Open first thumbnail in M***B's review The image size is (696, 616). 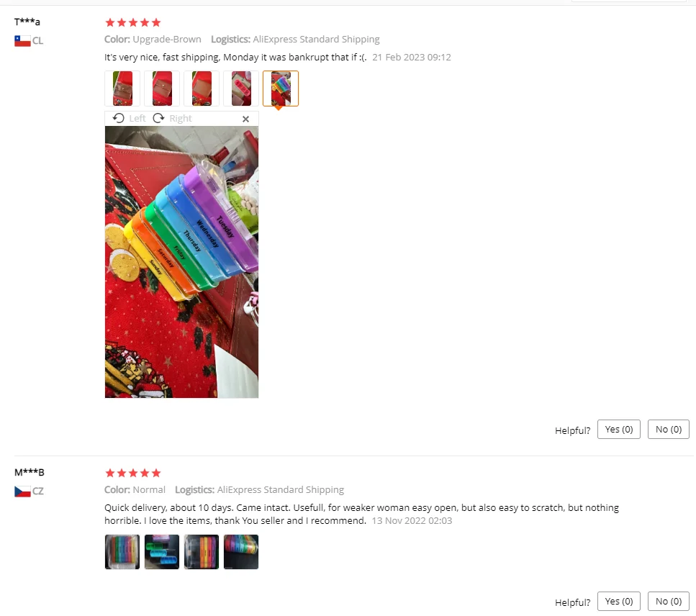pos(122,552)
